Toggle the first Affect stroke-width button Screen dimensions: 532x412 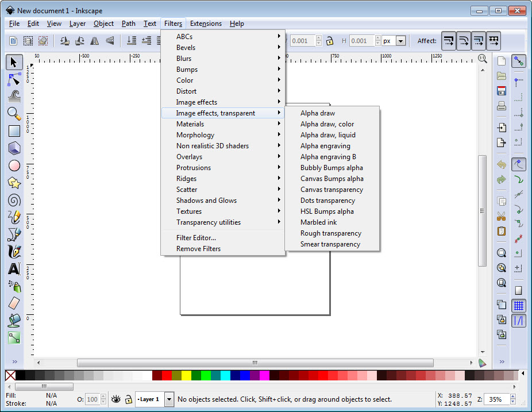tap(449, 41)
